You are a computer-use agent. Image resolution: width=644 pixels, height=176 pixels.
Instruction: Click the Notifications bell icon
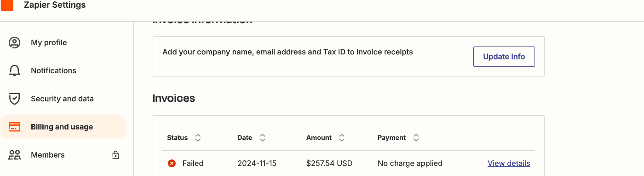coord(15,70)
